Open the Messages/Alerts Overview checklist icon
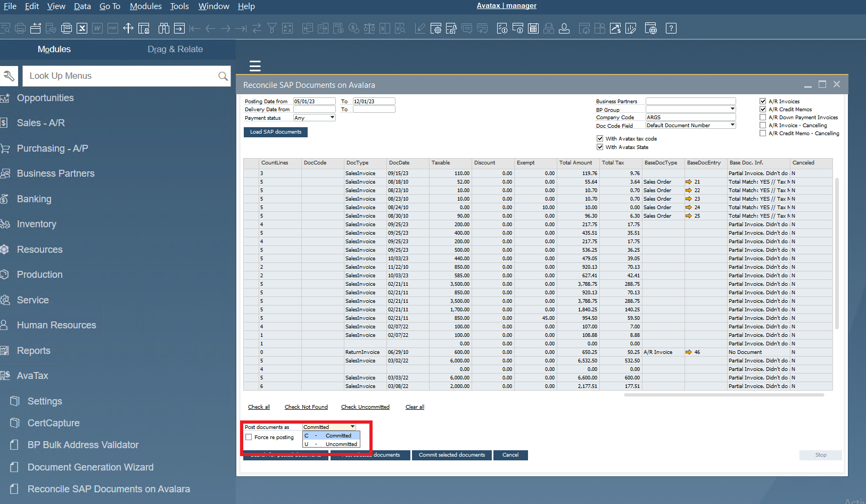866x504 pixels. [502, 28]
